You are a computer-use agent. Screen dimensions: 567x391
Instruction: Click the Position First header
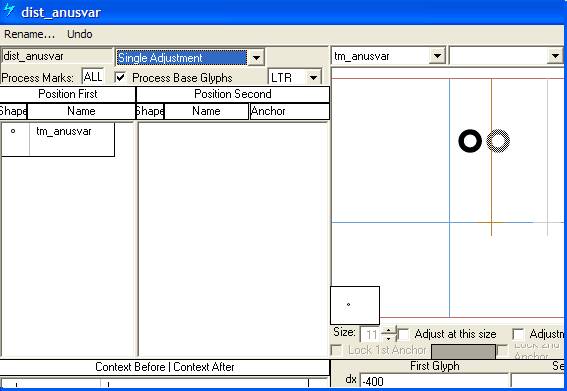point(68,94)
